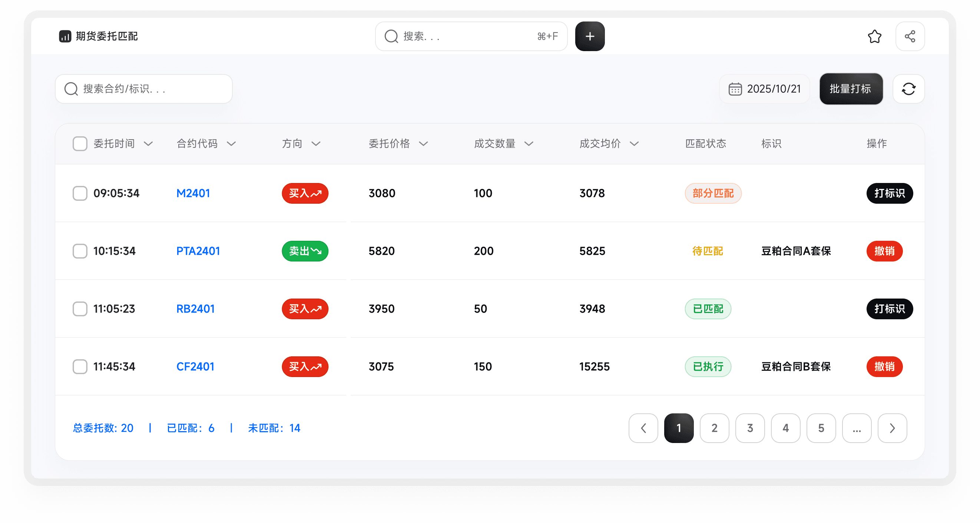Screen dimensions: 980x523
Task: Click the plus icon to add entry
Action: pos(590,36)
